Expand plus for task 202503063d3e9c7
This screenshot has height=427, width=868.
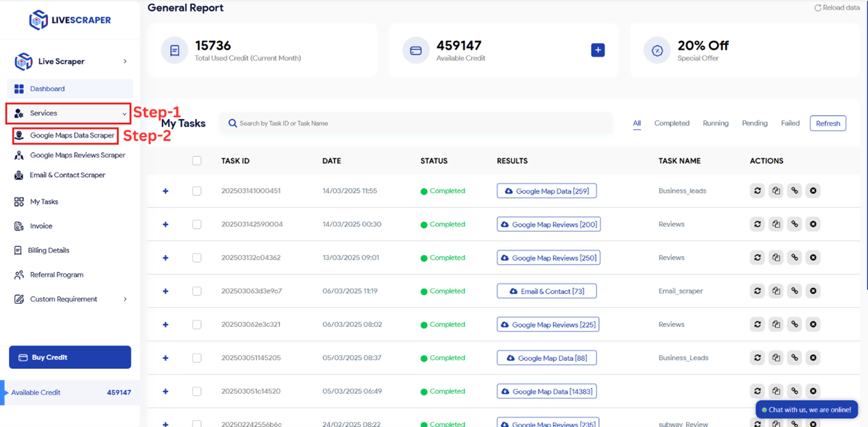point(165,291)
